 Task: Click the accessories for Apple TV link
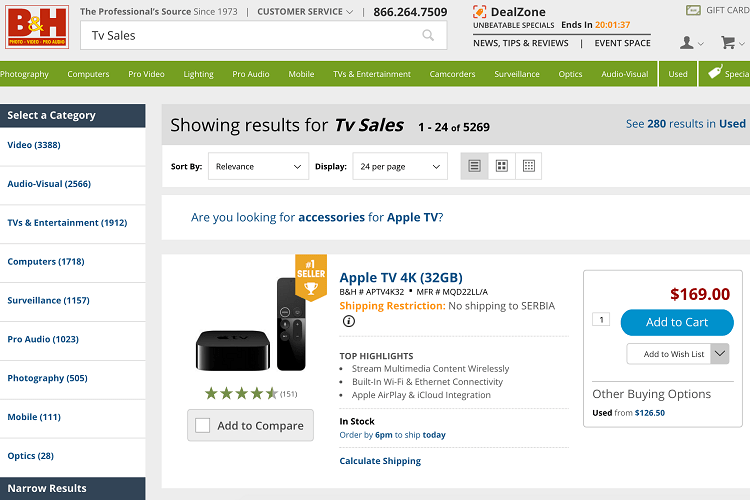point(317,217)
